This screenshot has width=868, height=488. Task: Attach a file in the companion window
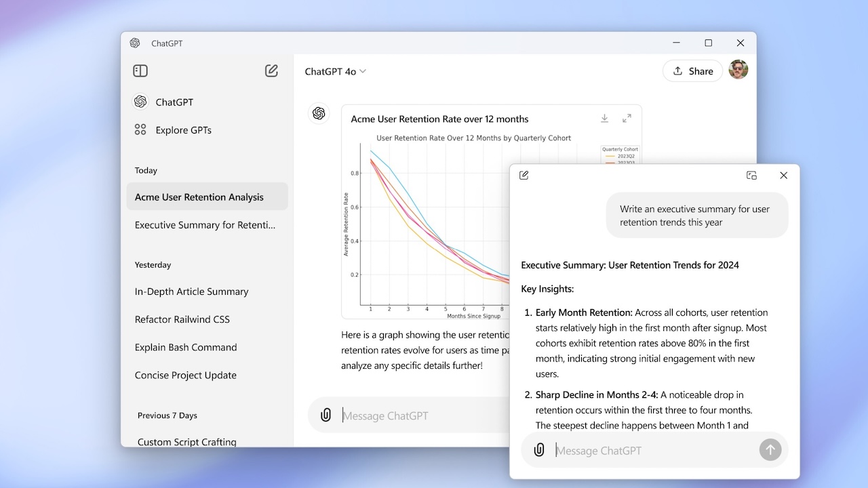click(x=539, y=450)
